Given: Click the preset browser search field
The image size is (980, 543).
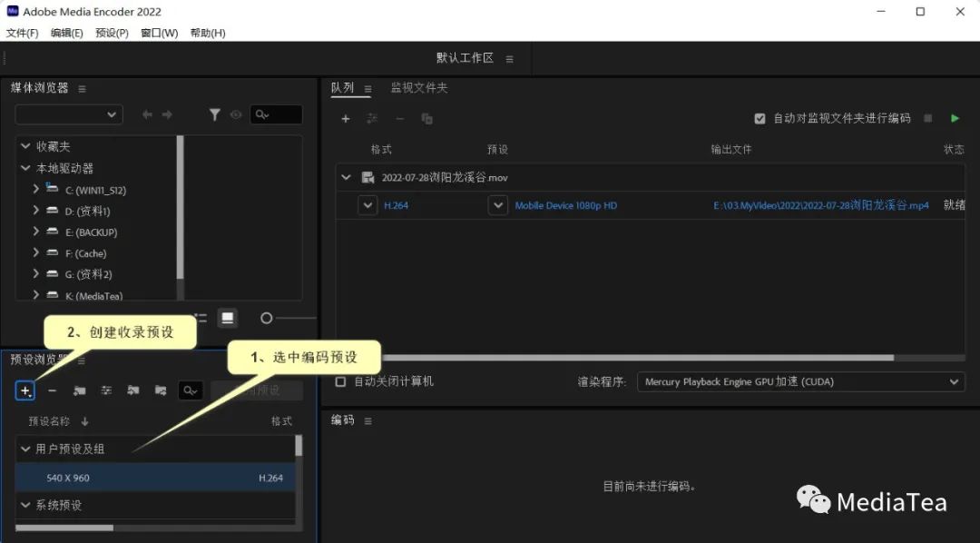Looking at the screenshot, I should click(190, 391).
